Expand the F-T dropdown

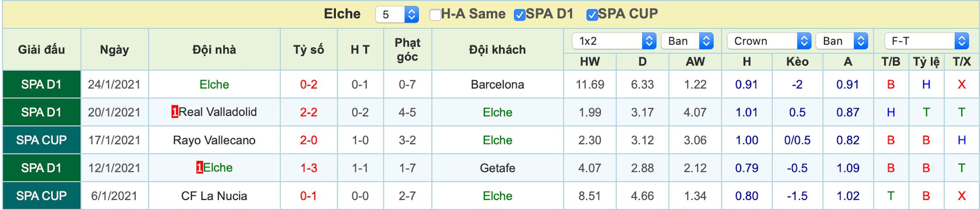pyautogui.click(x=927, y=41)
